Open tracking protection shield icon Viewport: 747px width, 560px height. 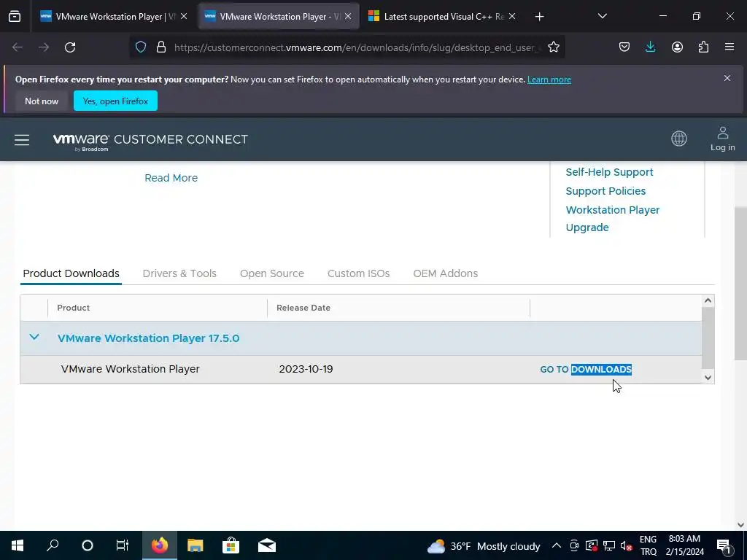pyautogui.click(x=141, y=47)
